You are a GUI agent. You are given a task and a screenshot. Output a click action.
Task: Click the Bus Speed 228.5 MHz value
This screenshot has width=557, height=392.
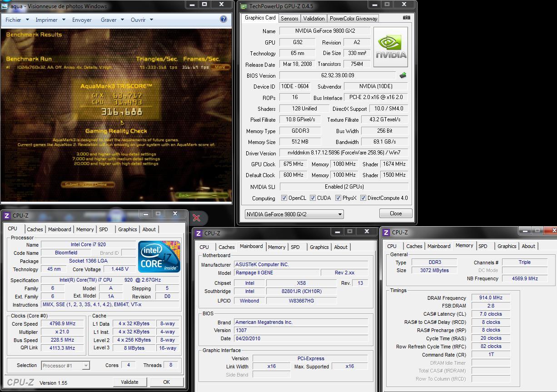[x=63, y=340]
